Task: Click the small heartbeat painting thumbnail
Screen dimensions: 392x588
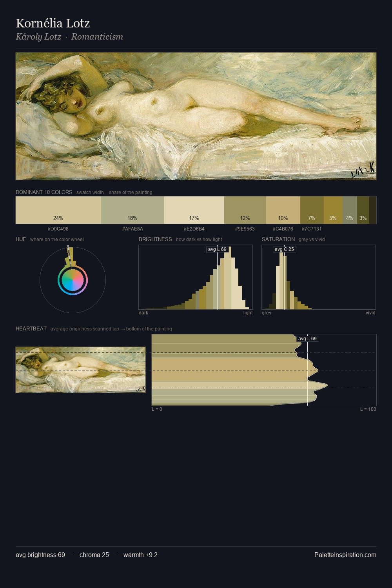Action: click(x=80, y=370)
